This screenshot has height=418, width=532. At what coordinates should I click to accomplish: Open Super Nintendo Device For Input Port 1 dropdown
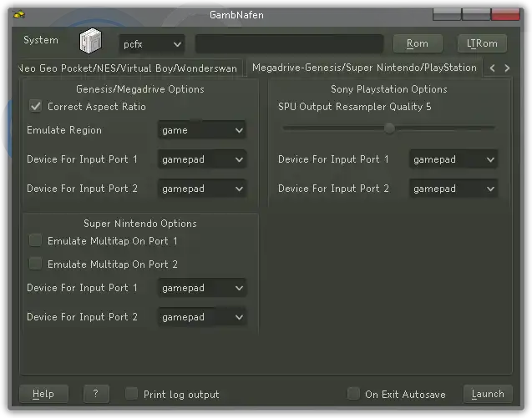coord(202,288)
